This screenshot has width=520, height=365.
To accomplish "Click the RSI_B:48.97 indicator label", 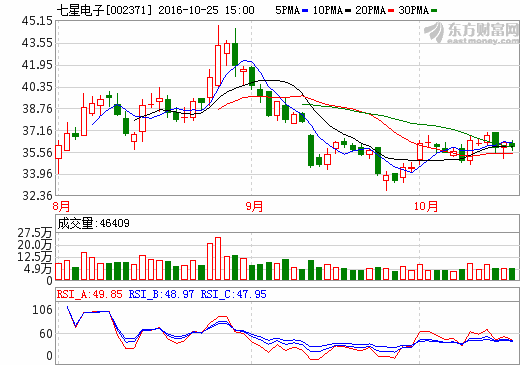I will [x=161, y=294].
